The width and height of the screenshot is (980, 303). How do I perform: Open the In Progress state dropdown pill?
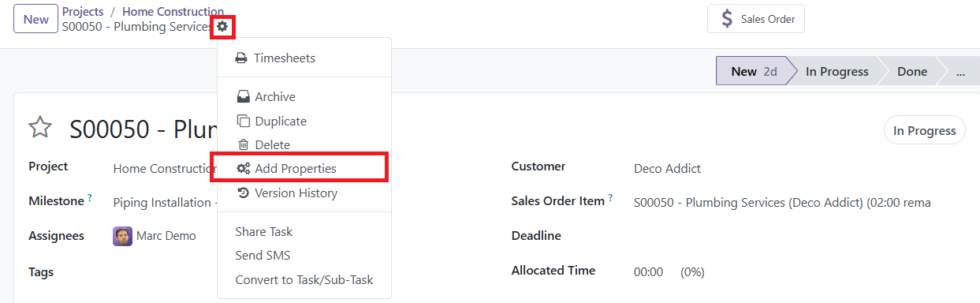(x=924, y=131)
